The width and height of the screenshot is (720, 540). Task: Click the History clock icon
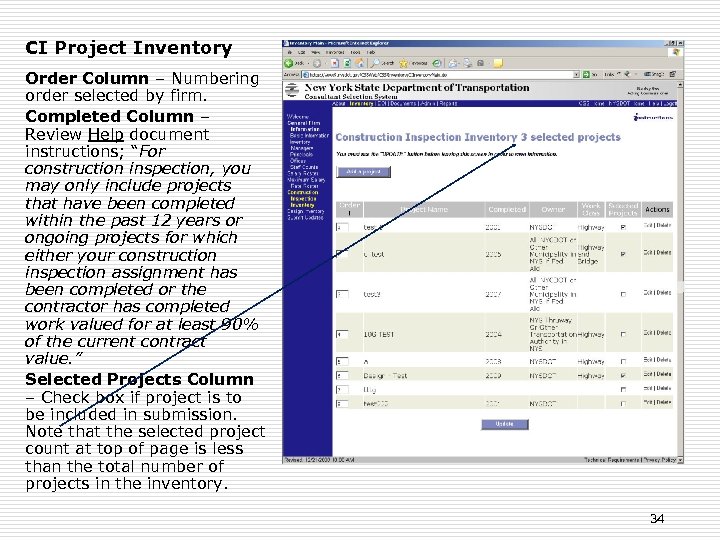pos(437,63)
